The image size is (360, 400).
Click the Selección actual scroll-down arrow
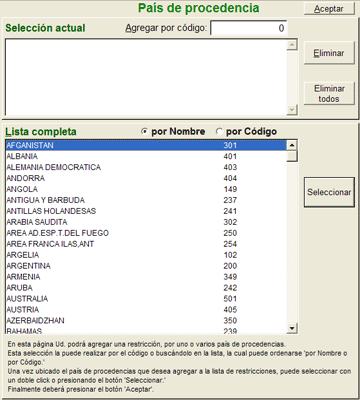tap(292, 109)
